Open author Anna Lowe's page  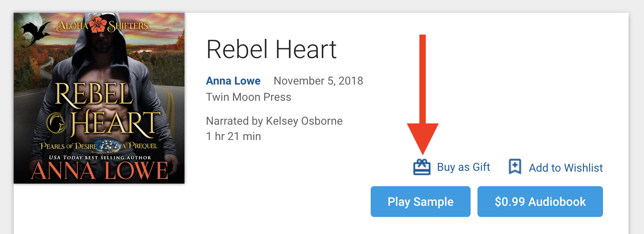tap(233, 81)
